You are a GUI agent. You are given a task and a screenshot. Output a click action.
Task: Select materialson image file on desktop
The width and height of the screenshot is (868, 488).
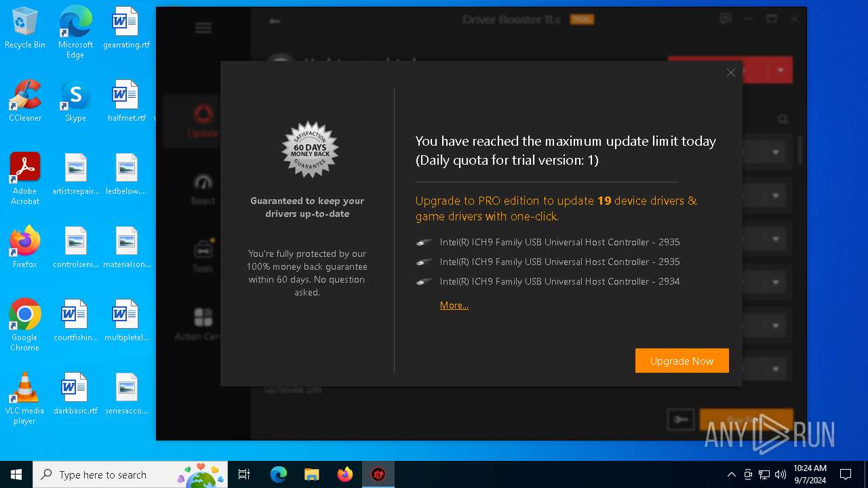pyautogui.click(x=126, y=247)
